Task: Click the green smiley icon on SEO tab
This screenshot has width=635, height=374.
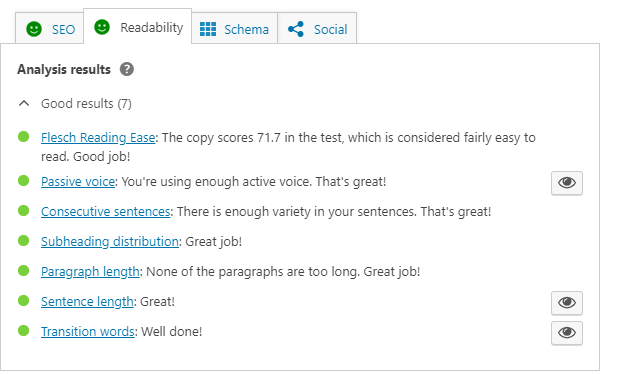Action: (34, 29)
